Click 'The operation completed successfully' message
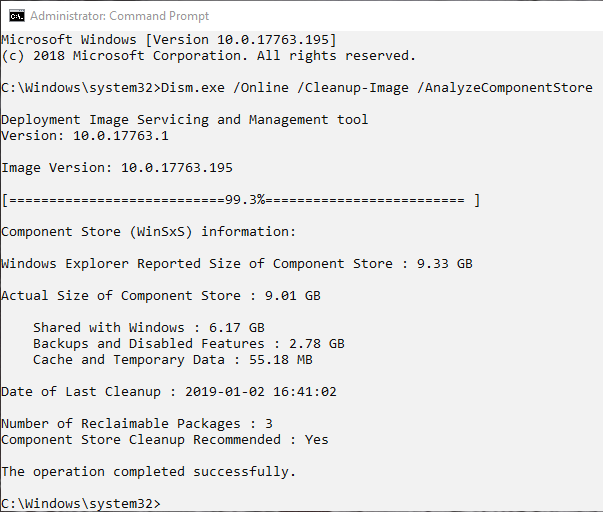 148,472
